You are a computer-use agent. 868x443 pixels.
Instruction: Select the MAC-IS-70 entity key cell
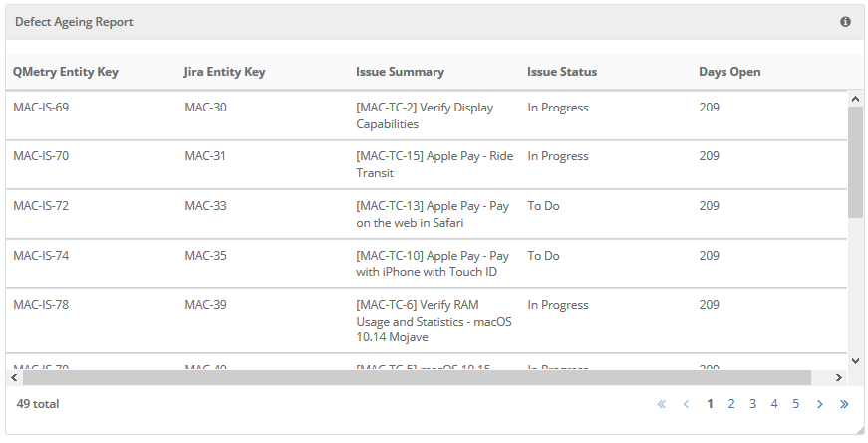coord(41,156)
